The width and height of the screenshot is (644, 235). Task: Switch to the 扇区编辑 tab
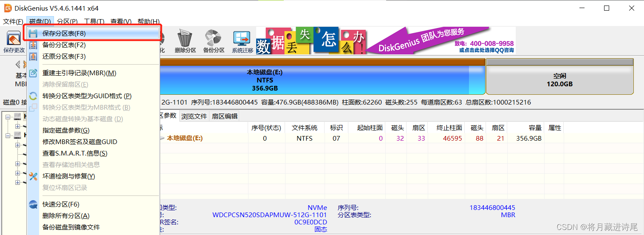pos(225,116)
